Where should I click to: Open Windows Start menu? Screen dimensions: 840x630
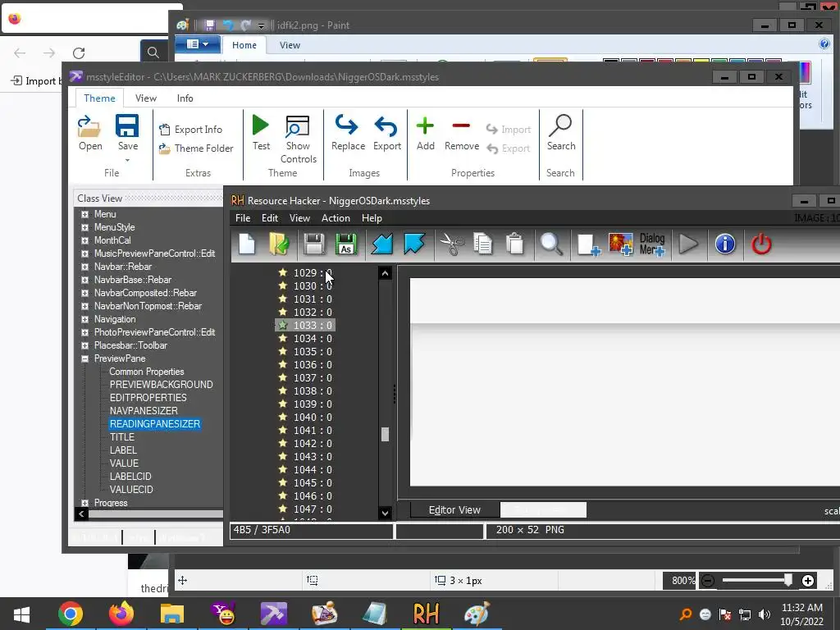click(x=21, y=614)
